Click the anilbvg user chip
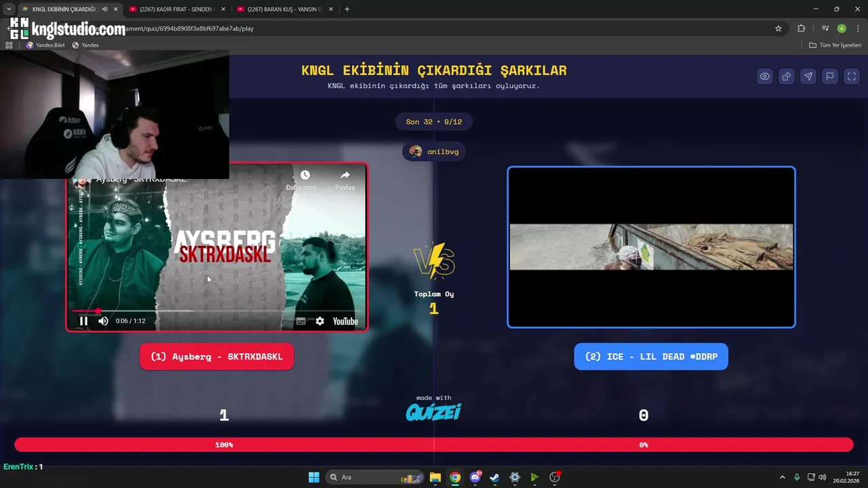The width and height of the screenshot is (868, 488). click(x=435, y=152)
